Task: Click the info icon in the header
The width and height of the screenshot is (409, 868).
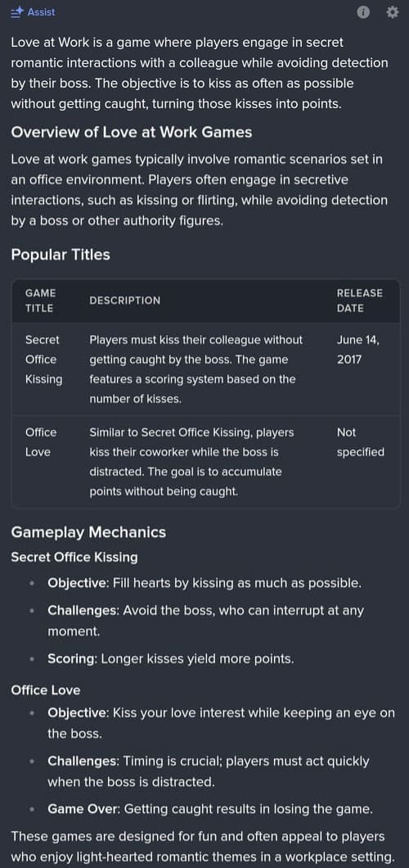Action: (x=363, y=12)
